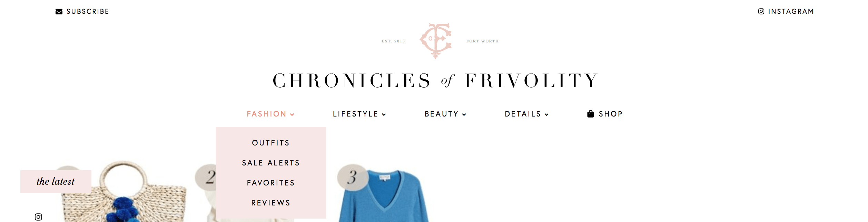Expand the Fashion chevron arrow
The width and height of the screenshot is (868, 222).
pos(292,114)
